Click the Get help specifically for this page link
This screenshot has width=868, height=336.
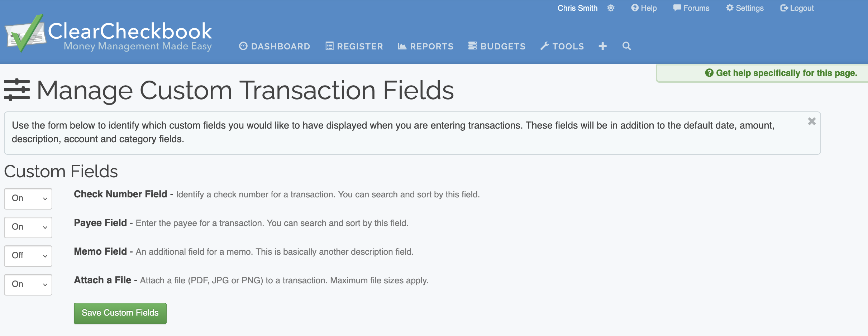[781, 73]
